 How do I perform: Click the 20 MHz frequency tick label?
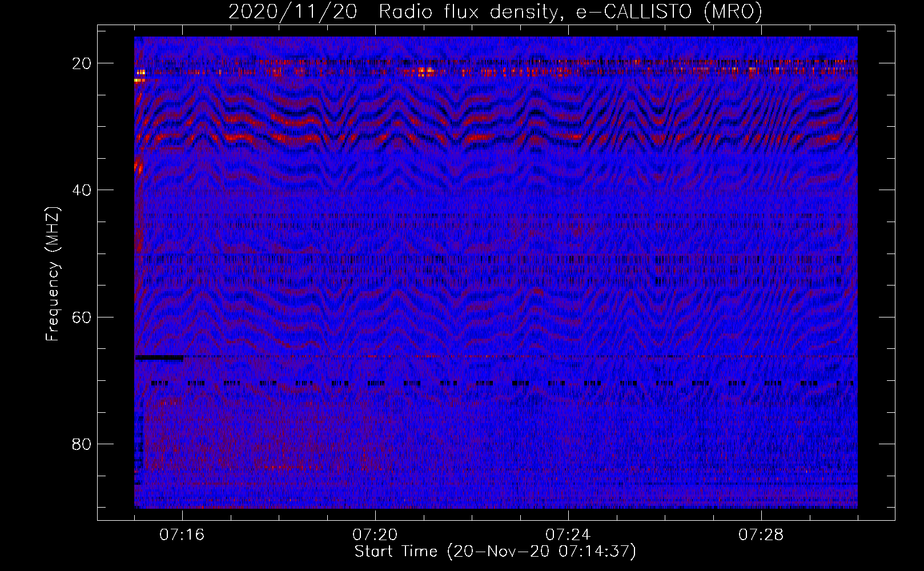(82, 63)
